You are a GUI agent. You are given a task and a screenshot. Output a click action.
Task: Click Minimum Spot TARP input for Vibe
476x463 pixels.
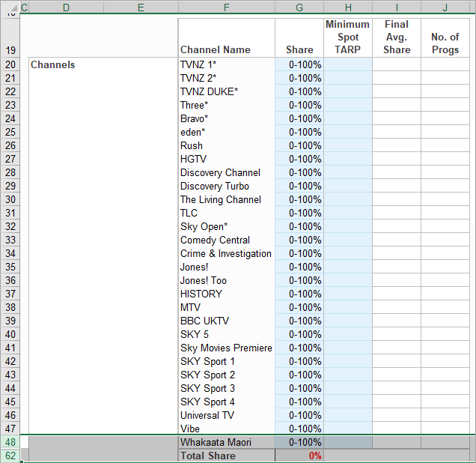click(348, 429)
